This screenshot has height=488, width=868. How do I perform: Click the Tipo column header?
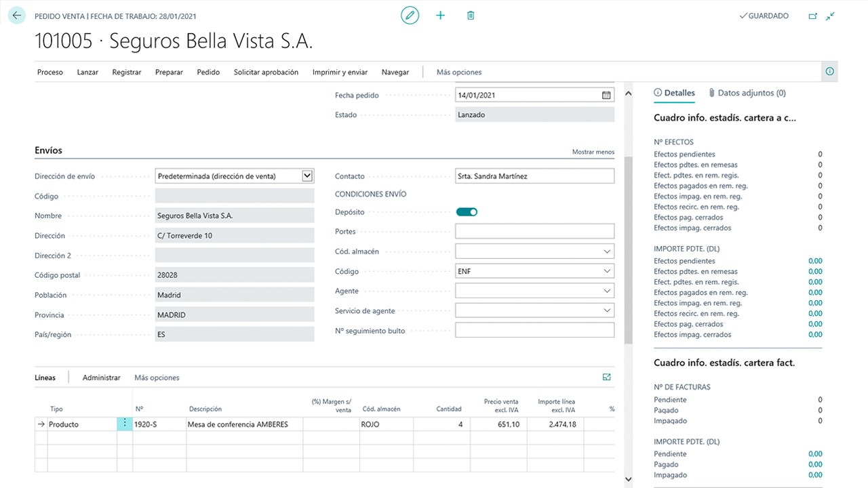click(x=56, y=409)
